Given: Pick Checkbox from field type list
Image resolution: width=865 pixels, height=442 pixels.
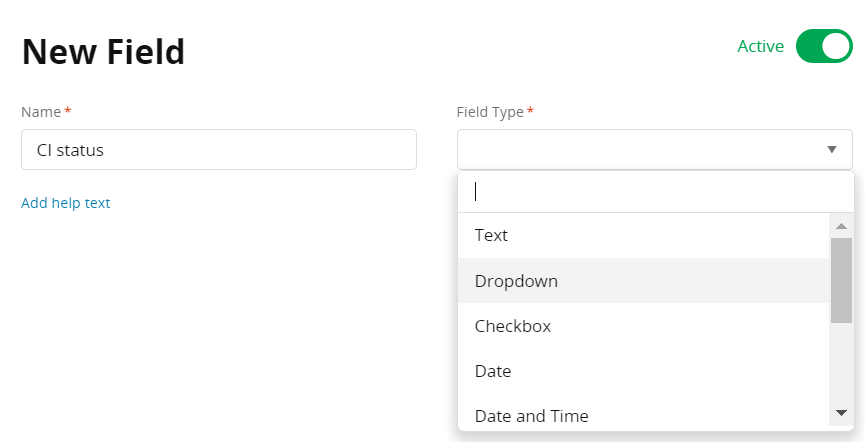Looking at the screenshot, I should tap(512, 326).
